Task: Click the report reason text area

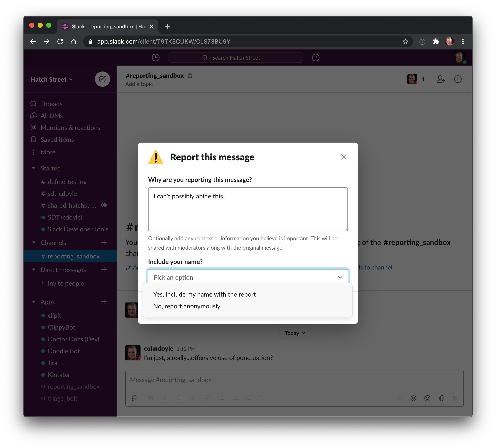Action: [x=248, y=209]
